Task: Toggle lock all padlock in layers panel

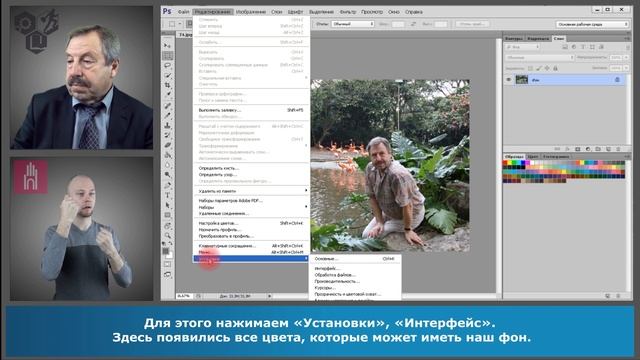Action: coord(556,68)
